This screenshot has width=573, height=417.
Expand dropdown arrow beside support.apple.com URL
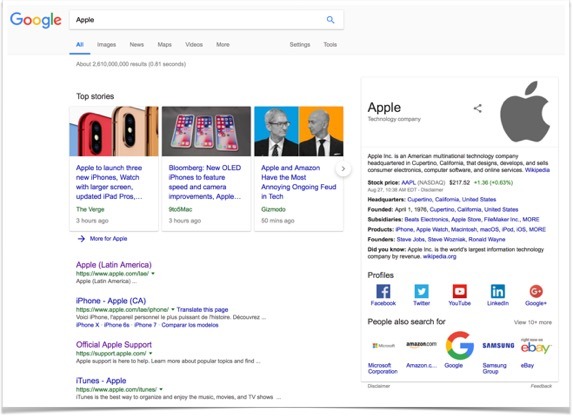click(x=151, y=353)
